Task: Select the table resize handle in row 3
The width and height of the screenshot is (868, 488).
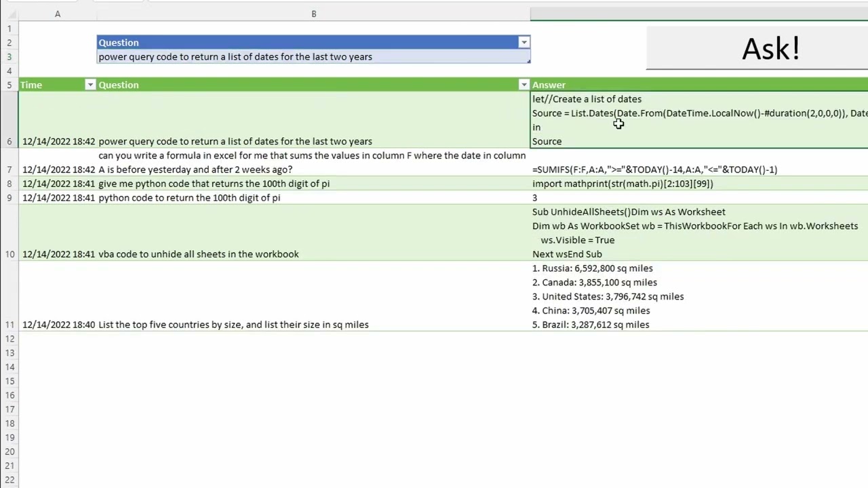Action: point(528,61)
